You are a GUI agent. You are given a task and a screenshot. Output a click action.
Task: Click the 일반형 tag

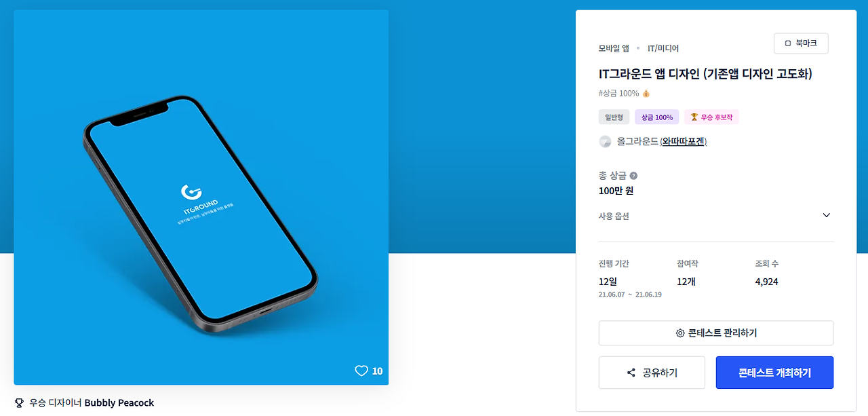coord(614,117)
